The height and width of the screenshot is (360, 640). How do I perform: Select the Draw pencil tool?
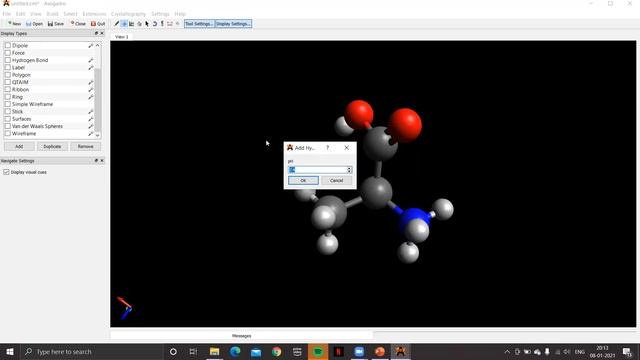[117, 24]
